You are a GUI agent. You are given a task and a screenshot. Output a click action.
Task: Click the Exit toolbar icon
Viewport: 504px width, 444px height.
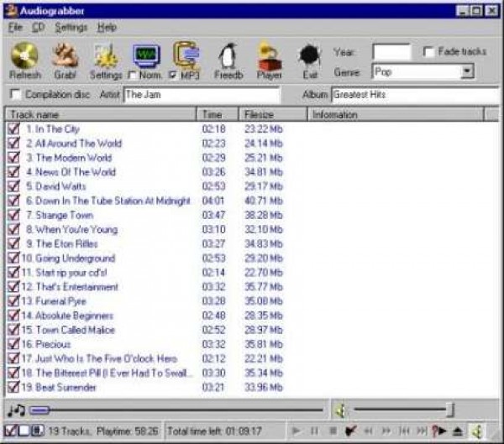click(308, 55)
